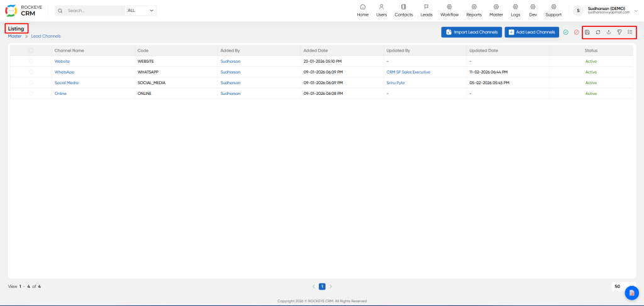The height and width of the screenshot is (306, 644).
Task: Sort by Code column header
Action: (x=143, y=50)
